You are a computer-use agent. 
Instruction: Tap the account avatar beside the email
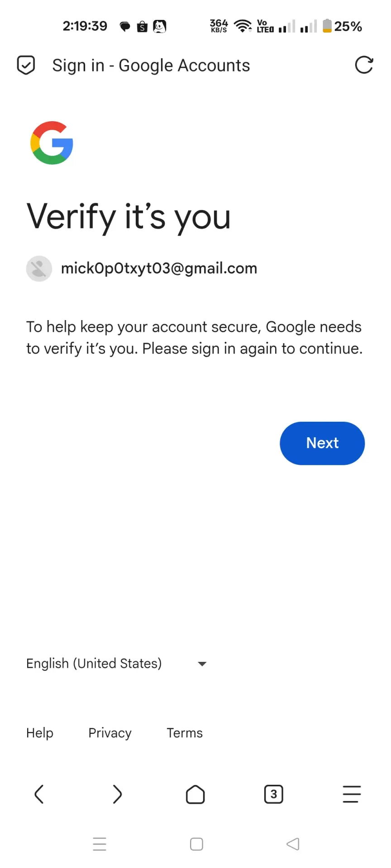tap(39, 269)
